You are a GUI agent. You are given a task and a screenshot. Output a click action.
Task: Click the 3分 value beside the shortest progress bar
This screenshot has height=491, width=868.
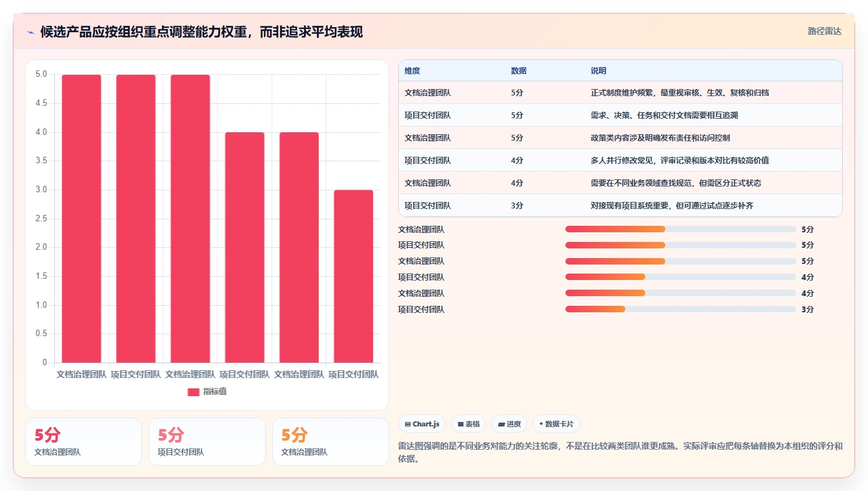(807, 310)
